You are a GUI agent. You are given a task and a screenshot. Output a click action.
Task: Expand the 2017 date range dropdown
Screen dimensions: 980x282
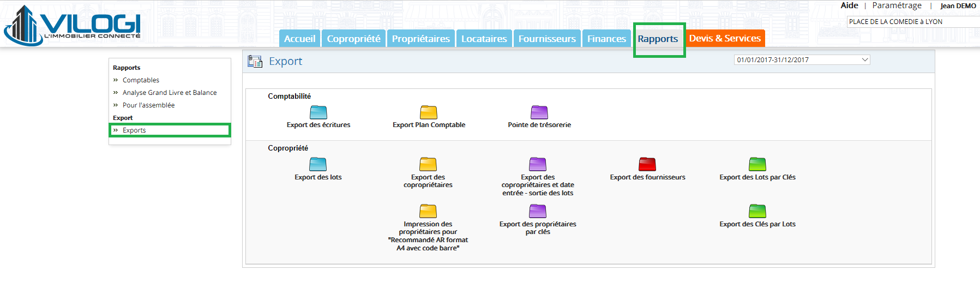point(802,60)
